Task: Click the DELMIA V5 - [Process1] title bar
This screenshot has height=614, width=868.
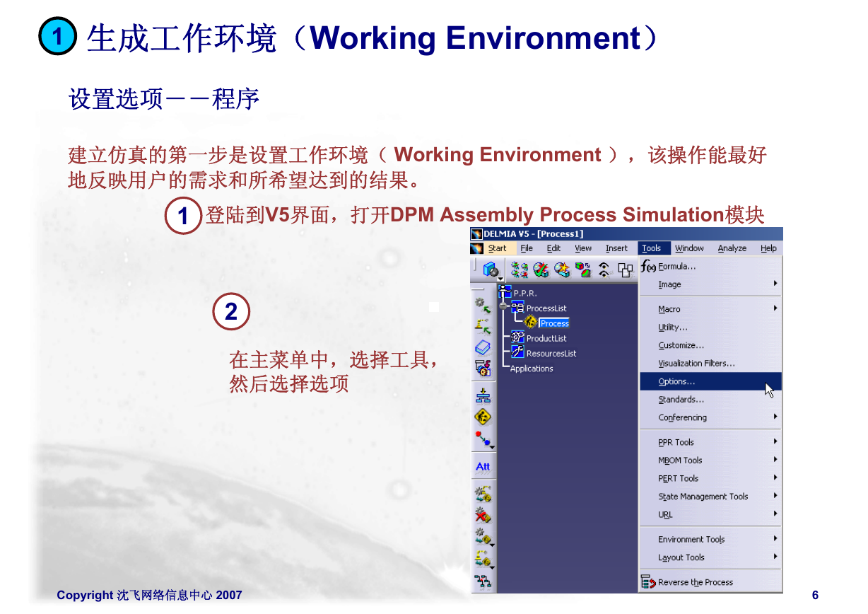Action: 626,234
